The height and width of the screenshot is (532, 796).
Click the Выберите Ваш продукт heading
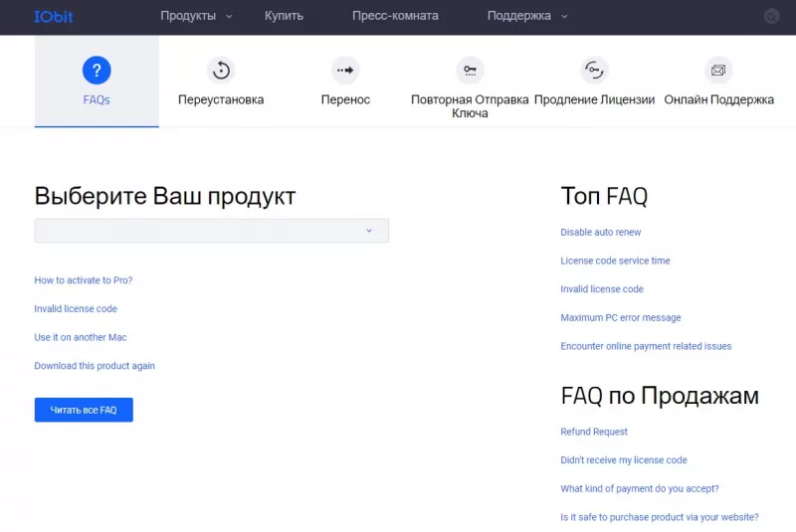(x=165, y=197)
